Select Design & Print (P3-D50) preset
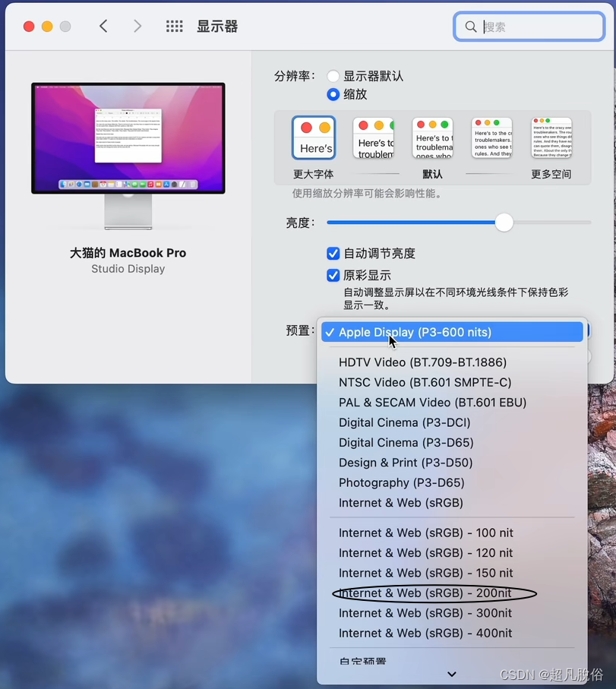 452,463
